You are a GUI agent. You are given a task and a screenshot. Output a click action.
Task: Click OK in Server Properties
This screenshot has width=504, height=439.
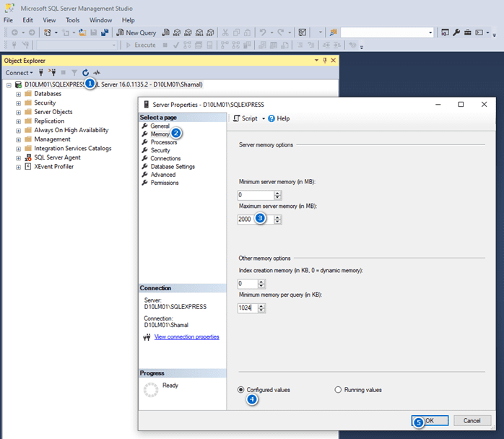click(x=430, y=421)
